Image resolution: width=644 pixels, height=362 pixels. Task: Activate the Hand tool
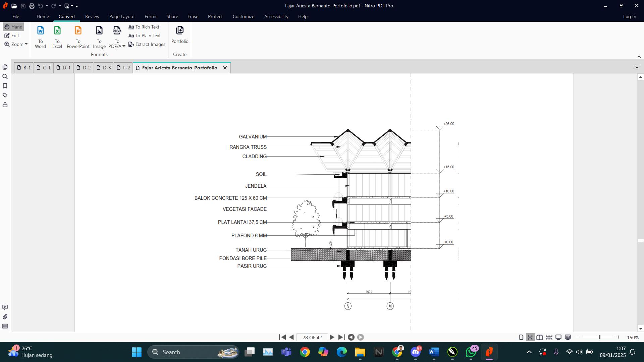pyautogui.click(x=13, y=27)
